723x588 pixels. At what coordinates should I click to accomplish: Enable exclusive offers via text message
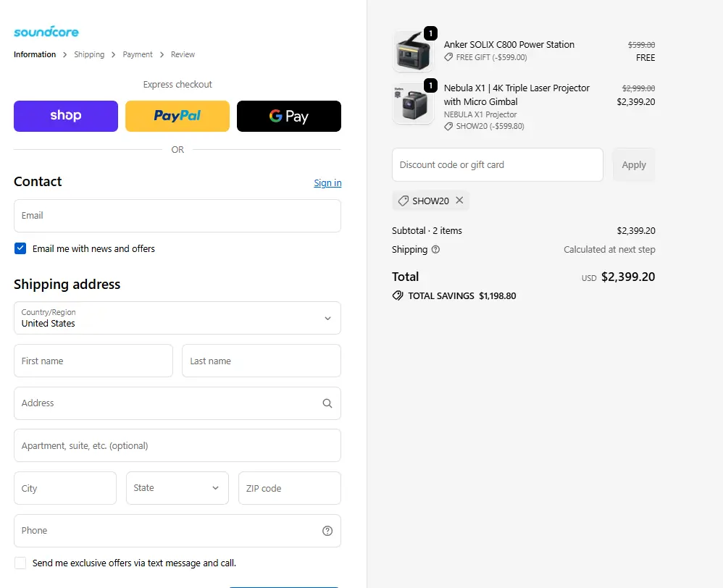[20, 563]
